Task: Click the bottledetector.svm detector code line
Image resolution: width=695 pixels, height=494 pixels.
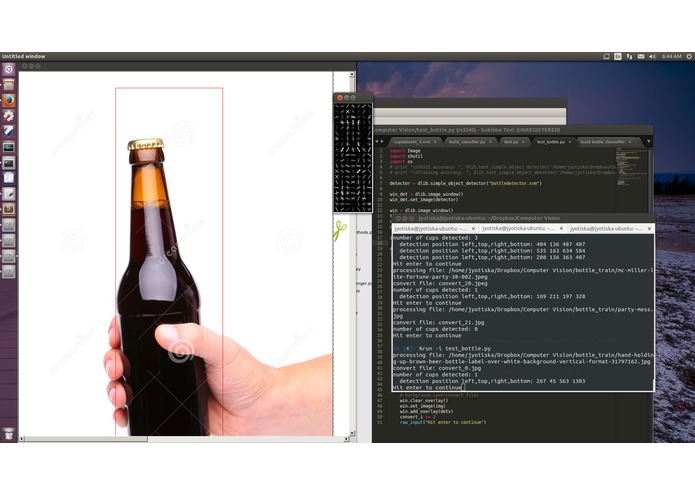Action: 465,183
